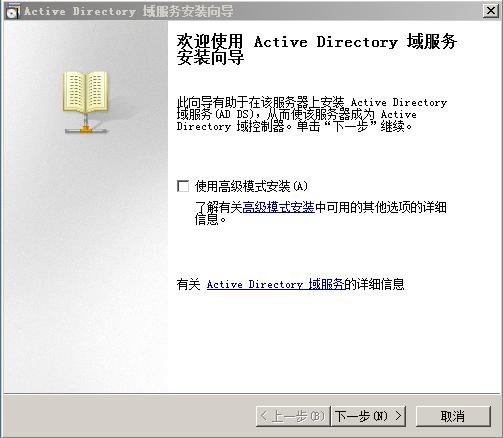Click the open book directory graphic

click(x=85, y=92)
